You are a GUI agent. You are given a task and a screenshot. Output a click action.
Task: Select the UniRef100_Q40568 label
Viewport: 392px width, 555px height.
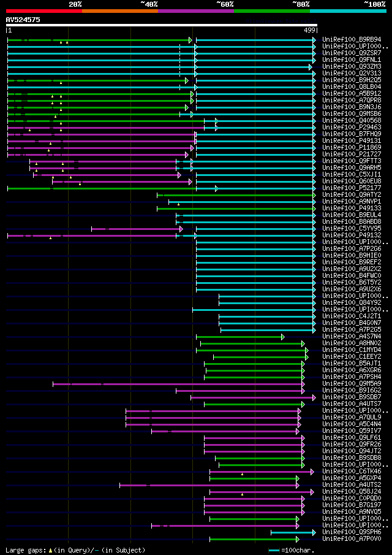[352, 120]
